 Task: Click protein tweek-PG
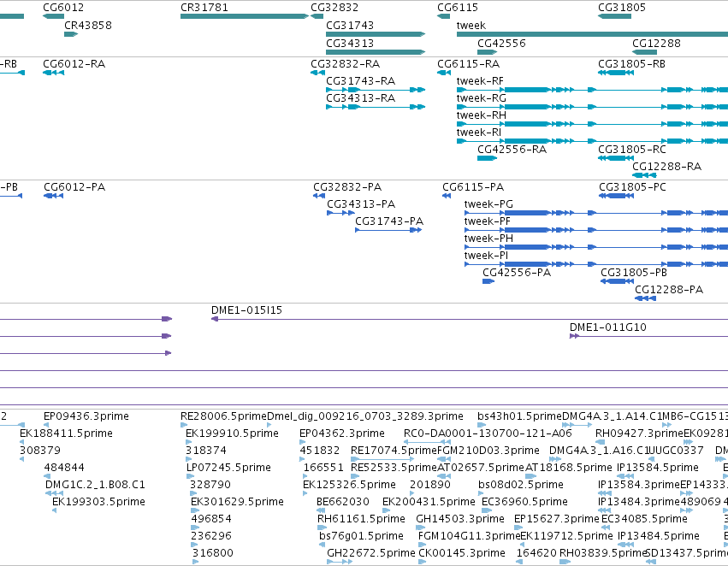click(488, 204)
